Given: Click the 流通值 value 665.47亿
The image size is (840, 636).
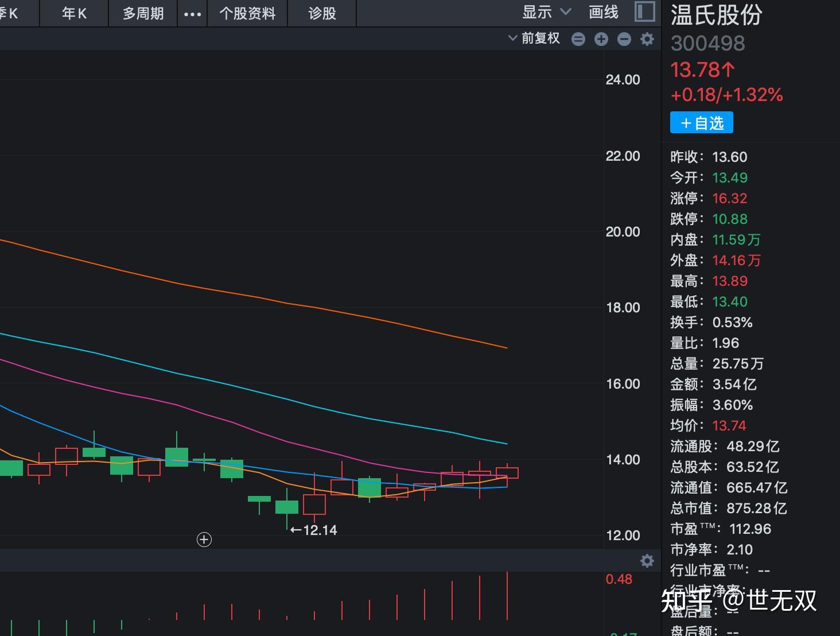Looking at the screenshot, I should coord(757,487).
